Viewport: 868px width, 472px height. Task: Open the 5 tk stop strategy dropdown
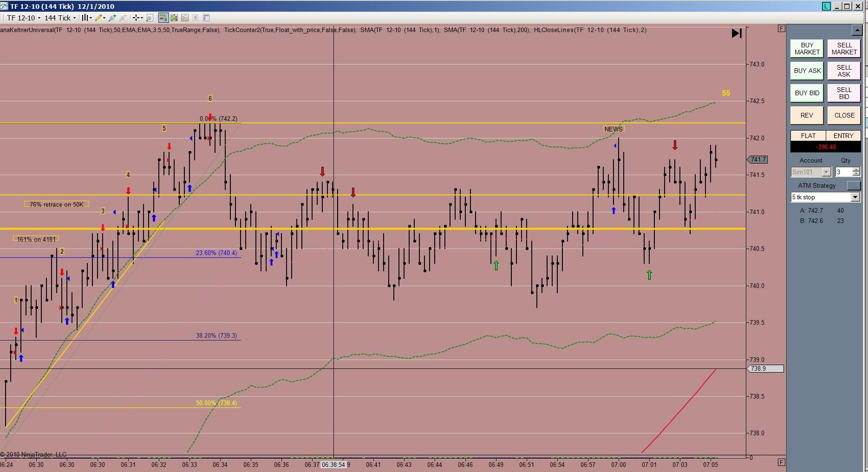tap(825, 197)
